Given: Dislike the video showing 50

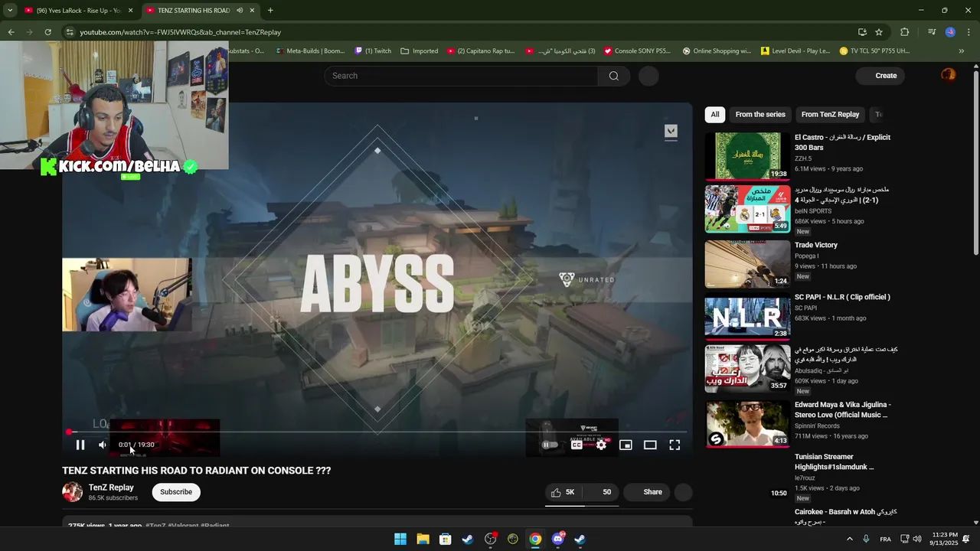Looking at the screenshot, I should pos(602,492).
